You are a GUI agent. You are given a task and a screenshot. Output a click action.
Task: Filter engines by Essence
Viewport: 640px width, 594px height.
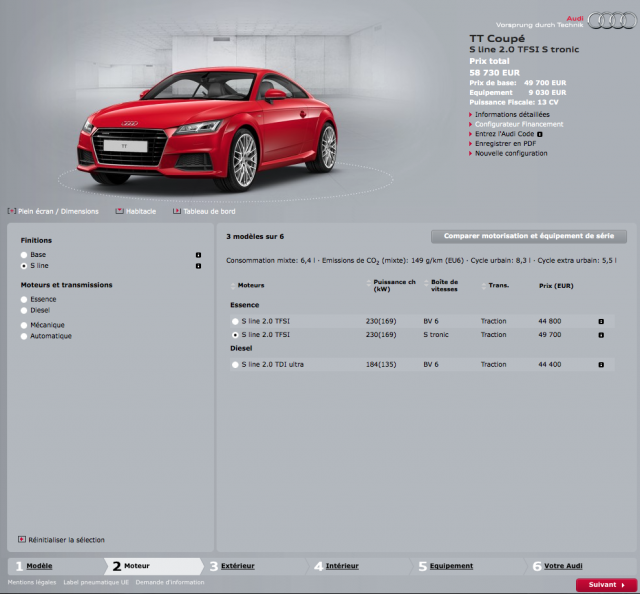coord(24,299)
